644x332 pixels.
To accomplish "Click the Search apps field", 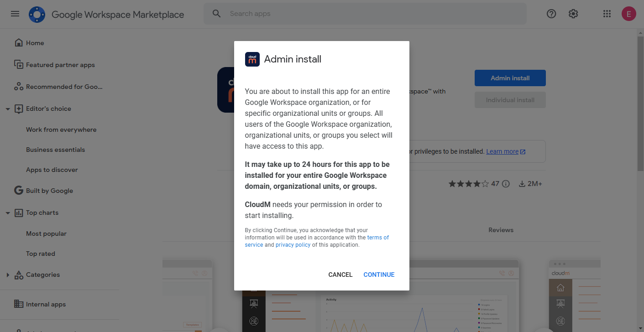I will point(365,14).
